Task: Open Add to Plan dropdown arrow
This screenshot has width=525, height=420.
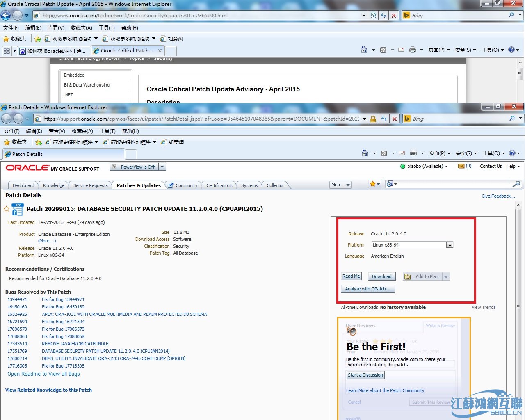Action: tap(446, 276)
